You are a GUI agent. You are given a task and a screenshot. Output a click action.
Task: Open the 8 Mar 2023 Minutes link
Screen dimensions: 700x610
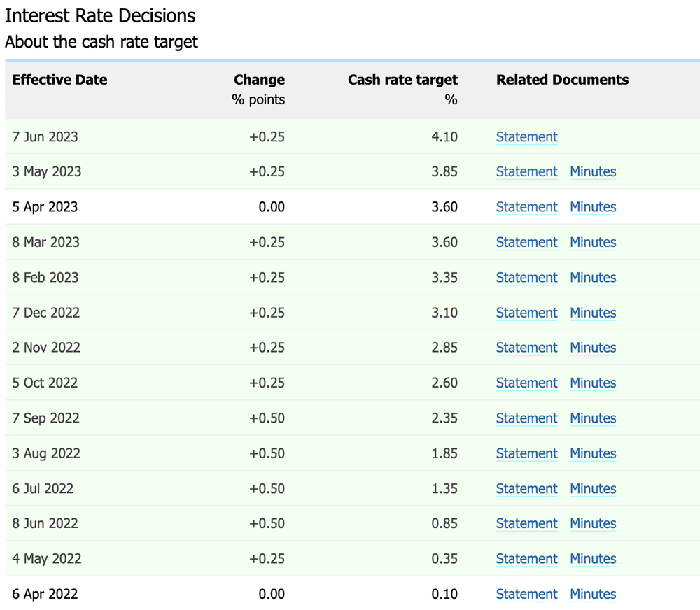coord(594,242)
